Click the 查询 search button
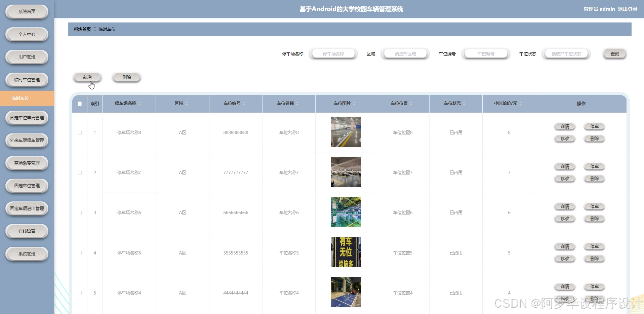644x314 pixels. [x=614, y=53]
